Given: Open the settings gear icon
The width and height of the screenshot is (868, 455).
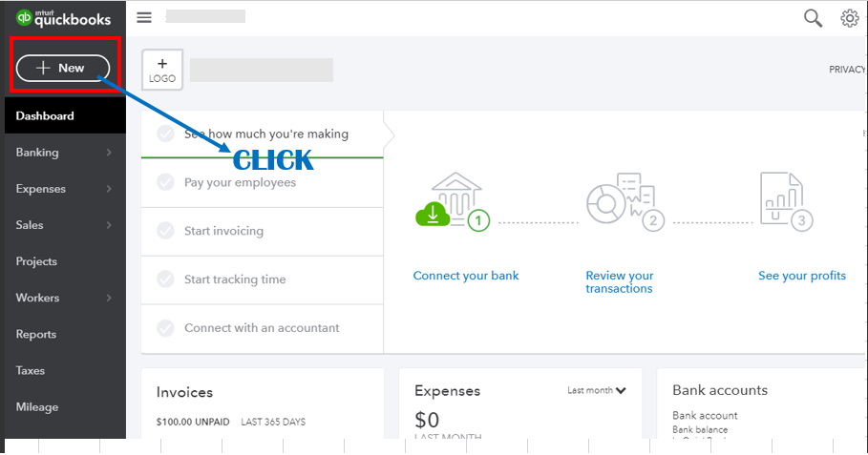Looking at the screenshot, I should [849, 18].
